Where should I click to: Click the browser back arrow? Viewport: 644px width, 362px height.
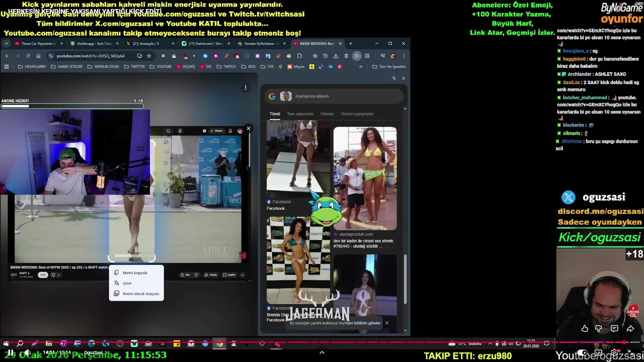7,56
